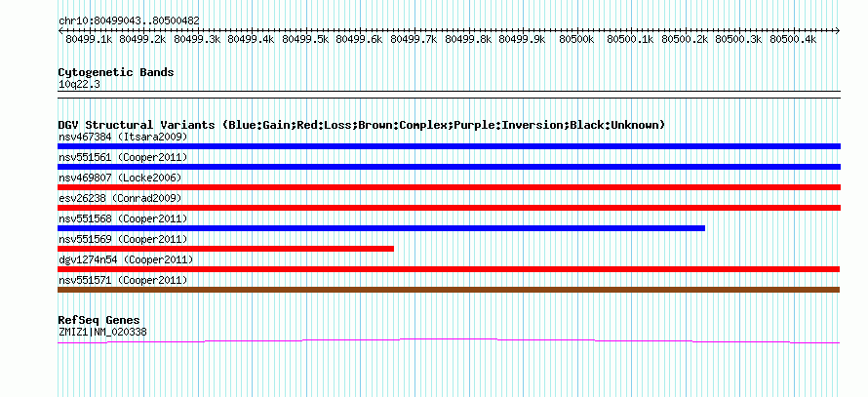Click the 80499.5k ruler tick label
This screenshot has width=868, height=397.
(306, 39)
